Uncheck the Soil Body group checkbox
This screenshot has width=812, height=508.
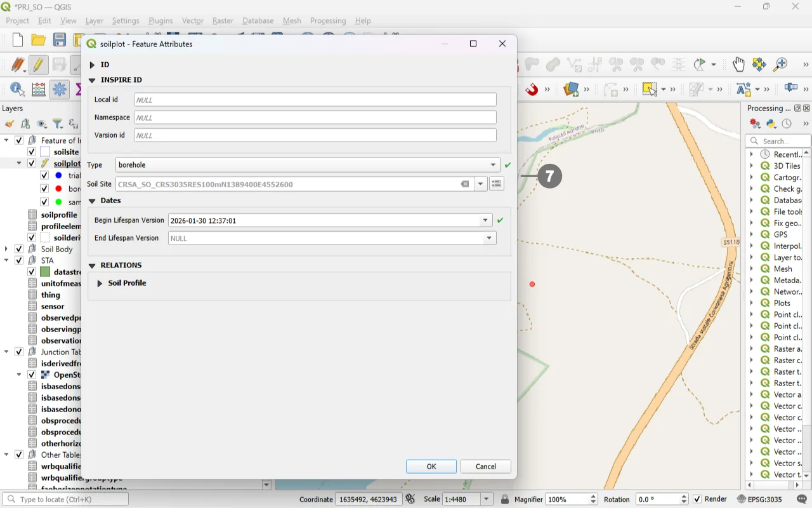19,249
